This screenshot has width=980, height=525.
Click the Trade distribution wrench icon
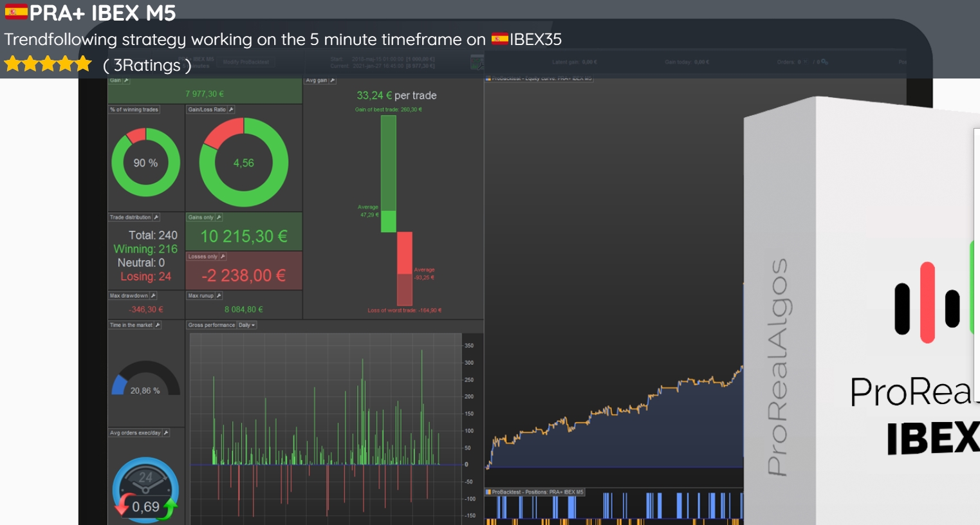click(156, 217)
